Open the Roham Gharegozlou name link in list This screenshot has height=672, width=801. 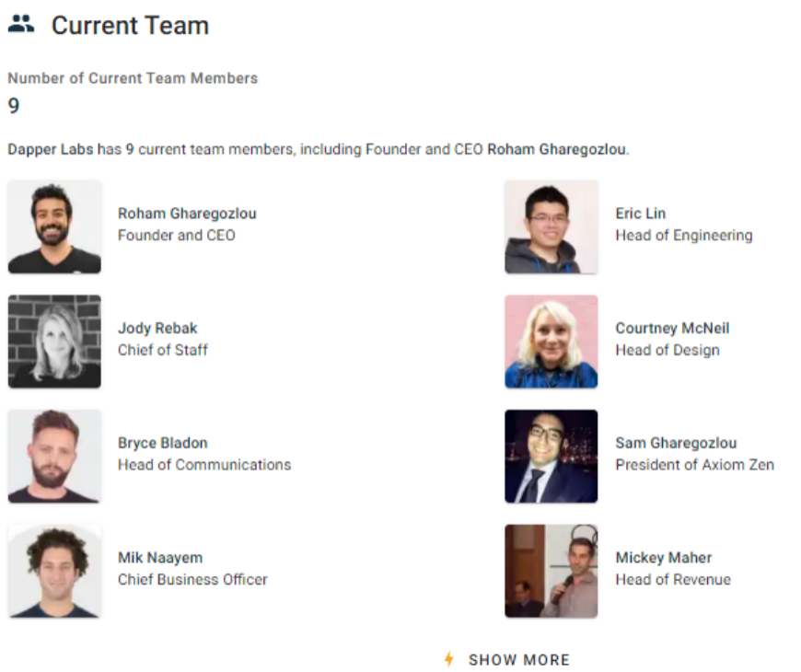point(187,214)
